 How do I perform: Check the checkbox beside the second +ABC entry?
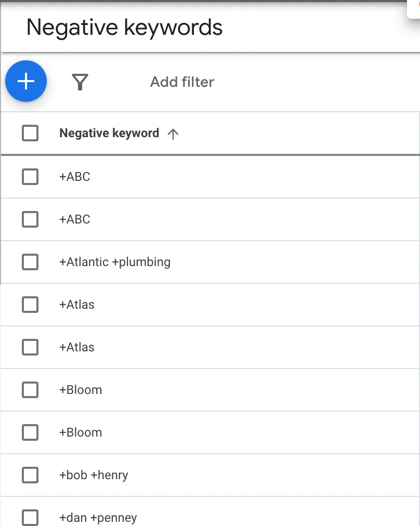point(30,219)
